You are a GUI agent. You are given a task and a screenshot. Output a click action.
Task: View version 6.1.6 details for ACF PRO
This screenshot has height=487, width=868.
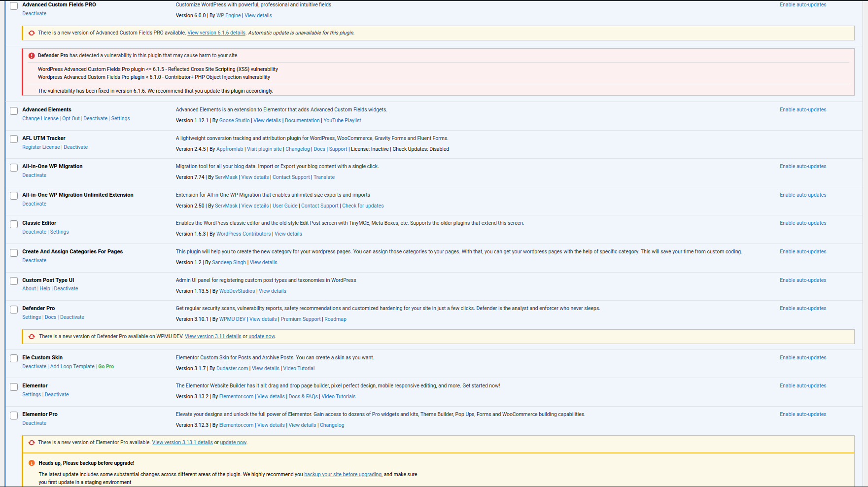216,33
